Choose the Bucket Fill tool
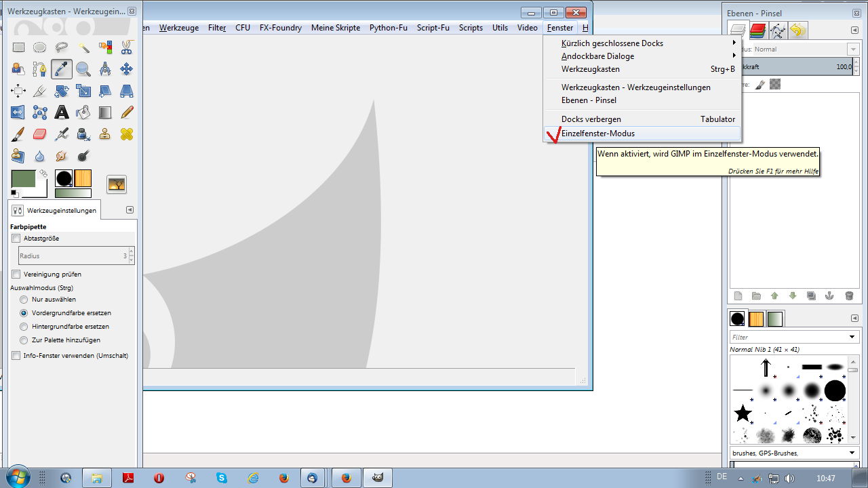868x488 pixels. [x=83, y=113]
